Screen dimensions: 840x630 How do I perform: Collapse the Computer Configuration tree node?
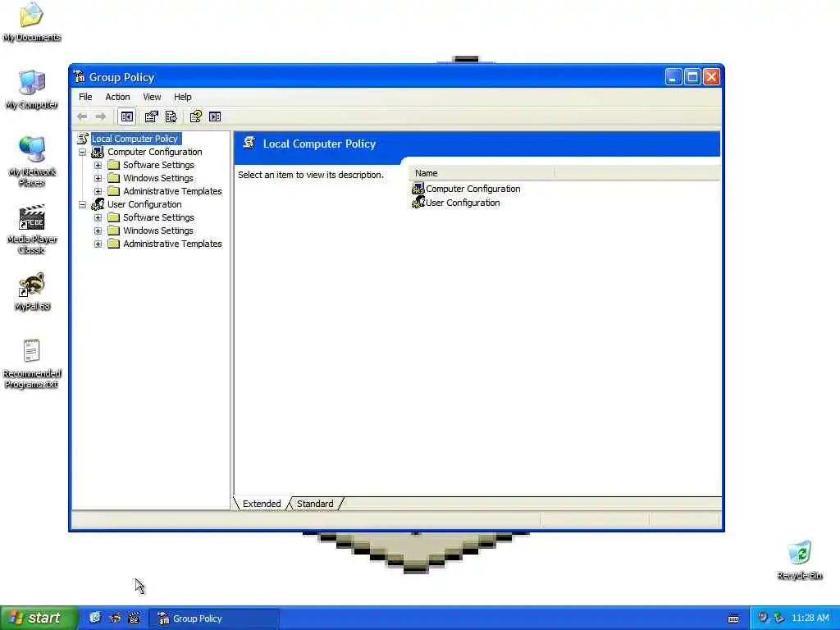[83, 152]
